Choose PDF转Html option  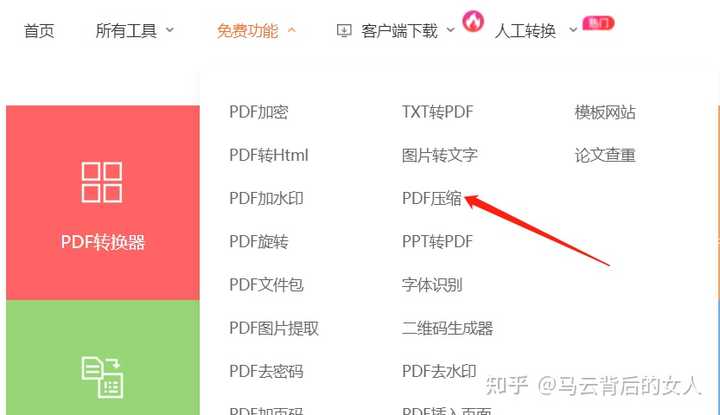(269, 155)
